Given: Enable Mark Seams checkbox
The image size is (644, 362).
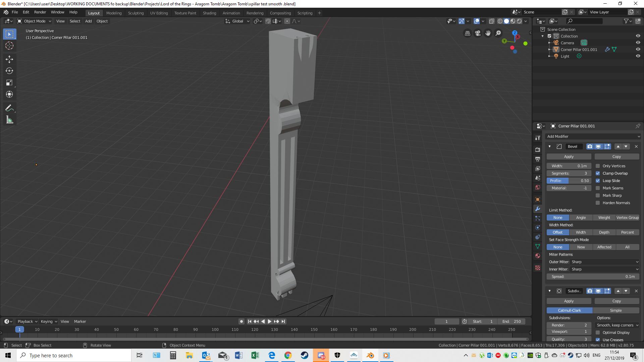Looking at the screenshot, I should pos(598,188).
